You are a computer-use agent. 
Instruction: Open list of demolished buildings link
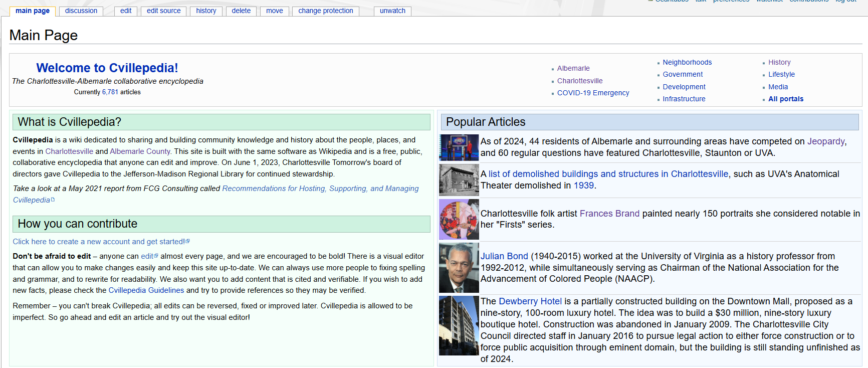click(608, 174)
